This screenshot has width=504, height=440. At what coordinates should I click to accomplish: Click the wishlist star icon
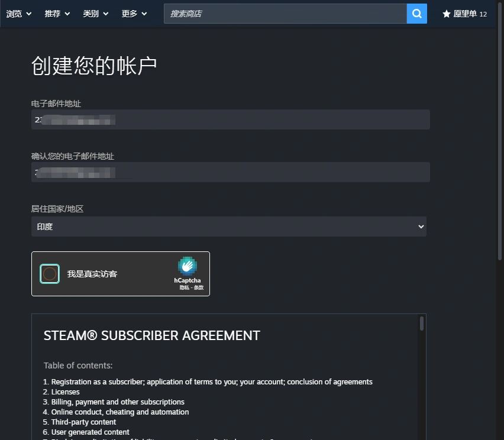tap(446, 14)
